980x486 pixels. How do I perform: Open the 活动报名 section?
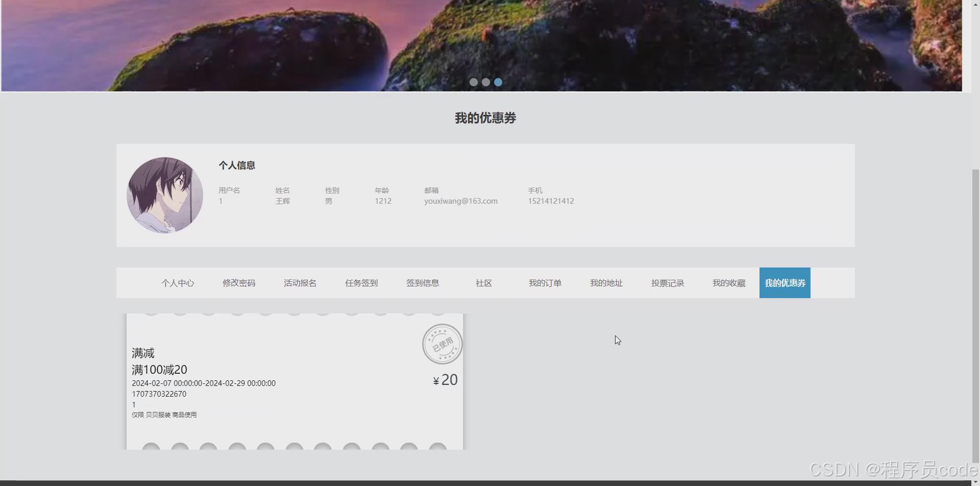tap(300, 283)
